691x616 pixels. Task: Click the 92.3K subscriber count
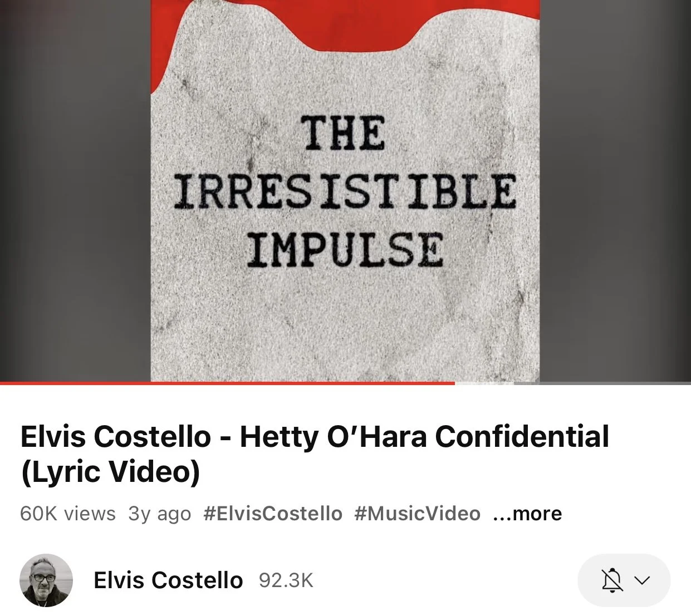286,580
